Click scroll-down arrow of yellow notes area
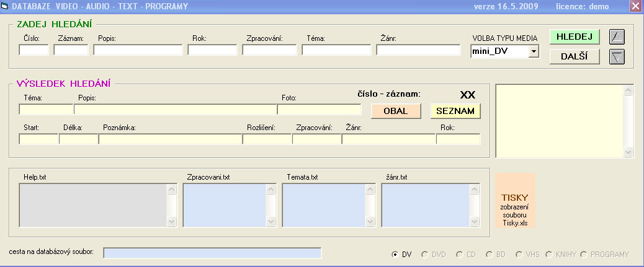 pyautogui.click(x=628, y=152)
